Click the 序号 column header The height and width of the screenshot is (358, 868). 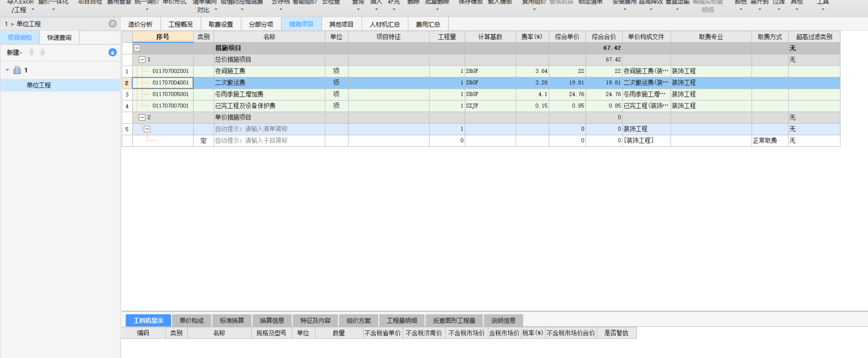point(163,37)
